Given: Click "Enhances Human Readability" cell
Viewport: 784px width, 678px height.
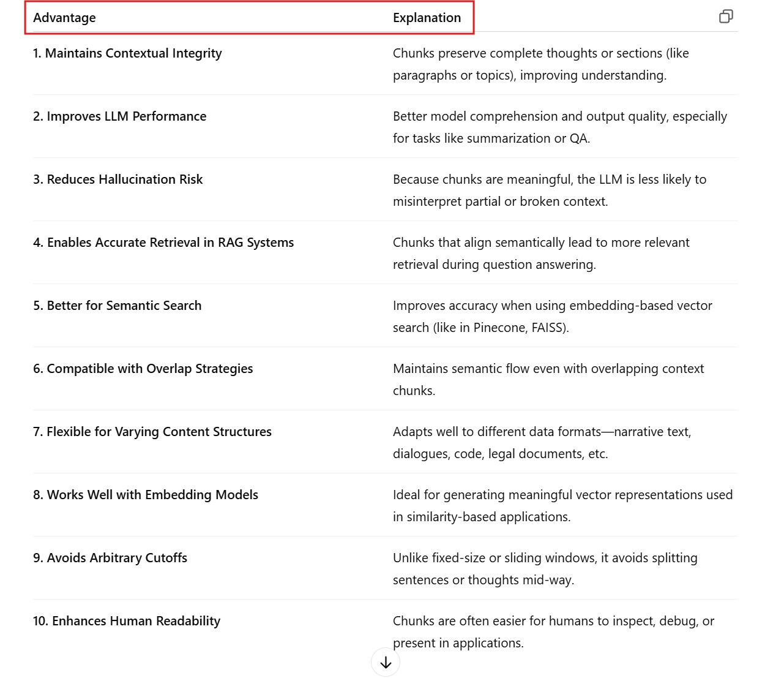Looking at the screenshot, I should pyautogui.click(x=127, y=621).
